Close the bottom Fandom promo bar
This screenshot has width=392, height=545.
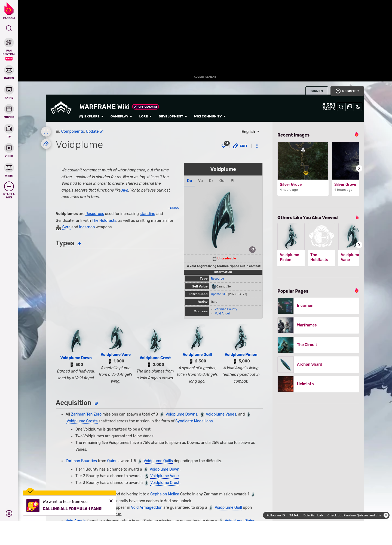[386, 515]
